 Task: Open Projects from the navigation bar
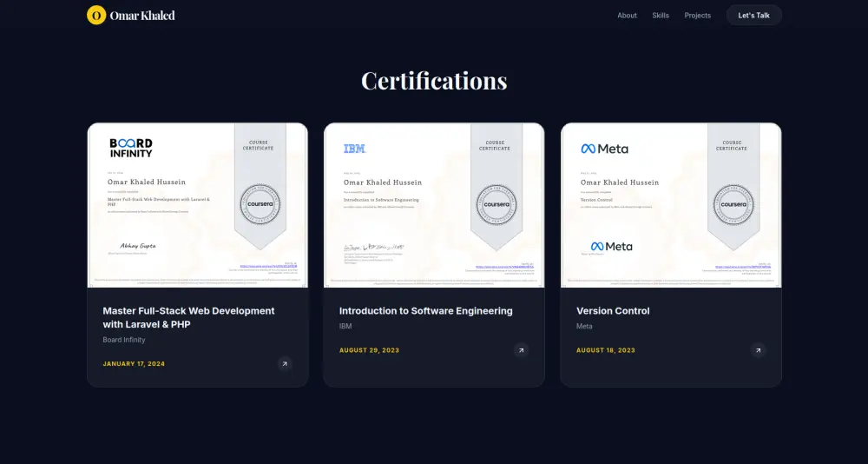(x=698, y=16)
